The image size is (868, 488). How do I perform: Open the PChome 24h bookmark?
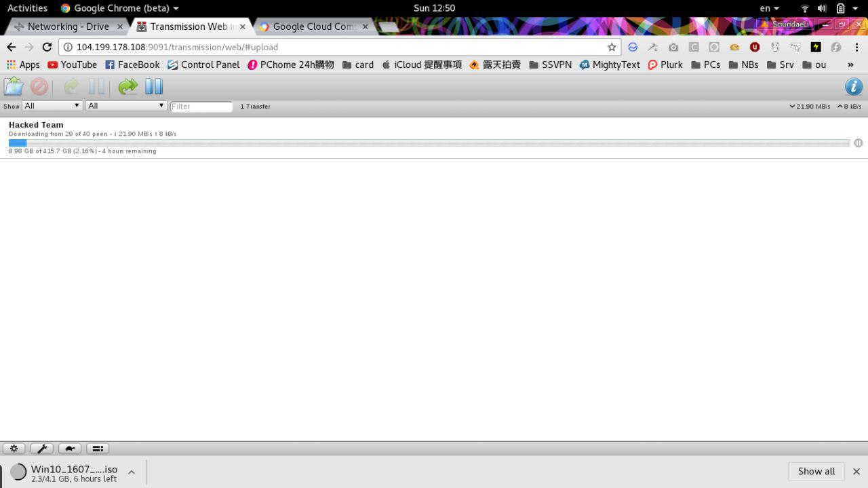coord(291,64)
